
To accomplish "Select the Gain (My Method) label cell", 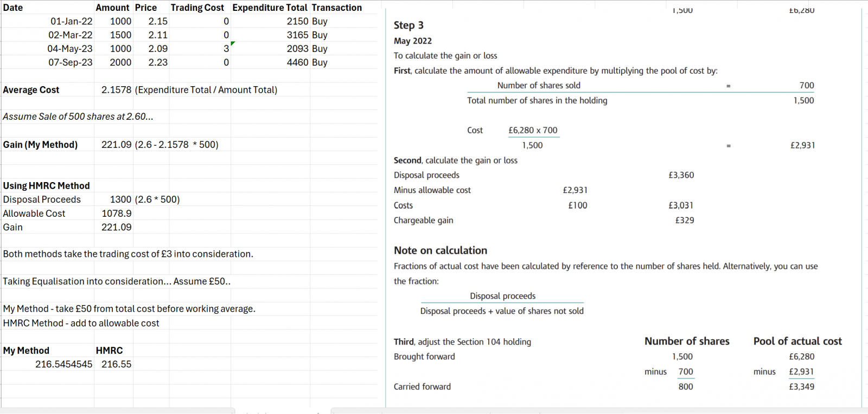I will point(41,145).
